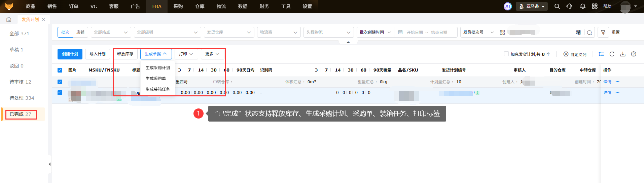644x183 pixels.
Task: Click the calendar icon in date range
Action: click(x=400, y=32)
